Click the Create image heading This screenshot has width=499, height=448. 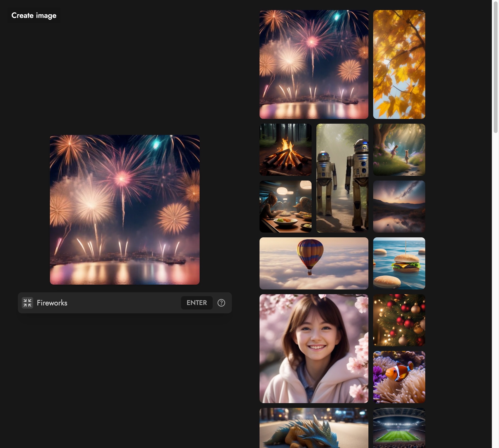34,16
